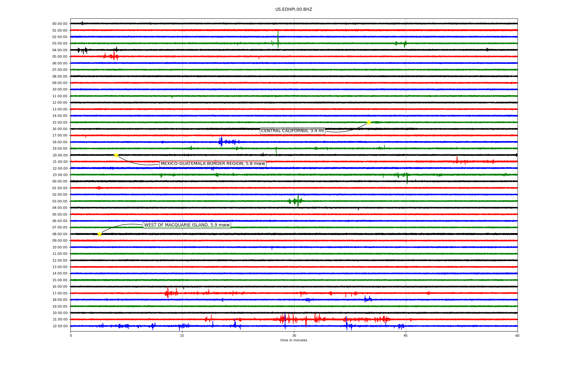Click the CENTRAL CALIFORNIA, 3.4 ml label

(x=292, y=131)
